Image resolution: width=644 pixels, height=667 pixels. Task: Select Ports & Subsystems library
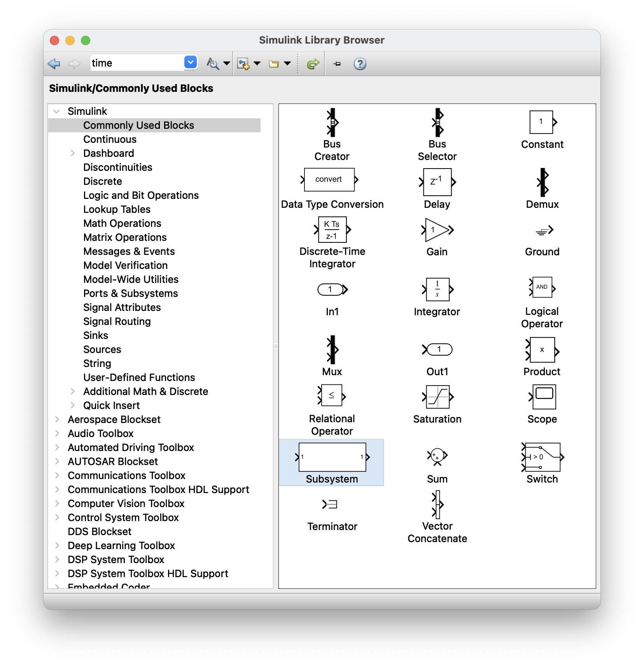(x=131, y=293)
